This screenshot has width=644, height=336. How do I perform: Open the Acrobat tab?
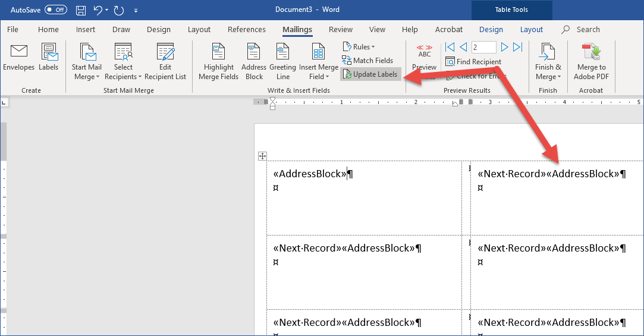click(x=448, y=30)
